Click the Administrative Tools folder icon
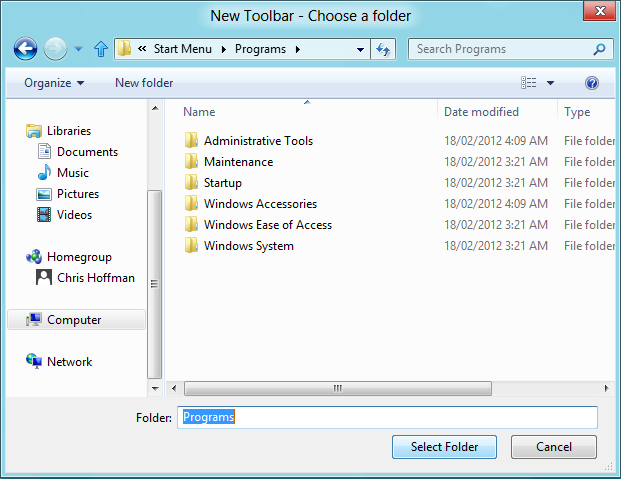The width and height of the screenshot is (621, 479). 191,140
